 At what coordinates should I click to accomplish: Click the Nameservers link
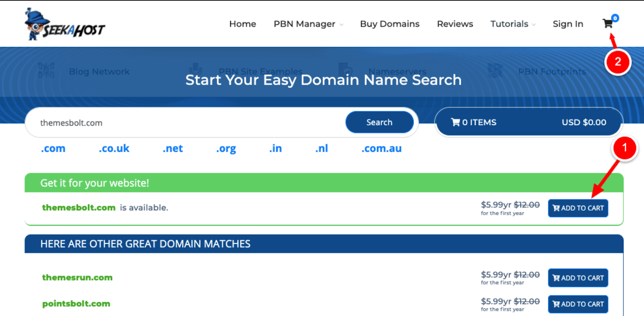[398, 71]
